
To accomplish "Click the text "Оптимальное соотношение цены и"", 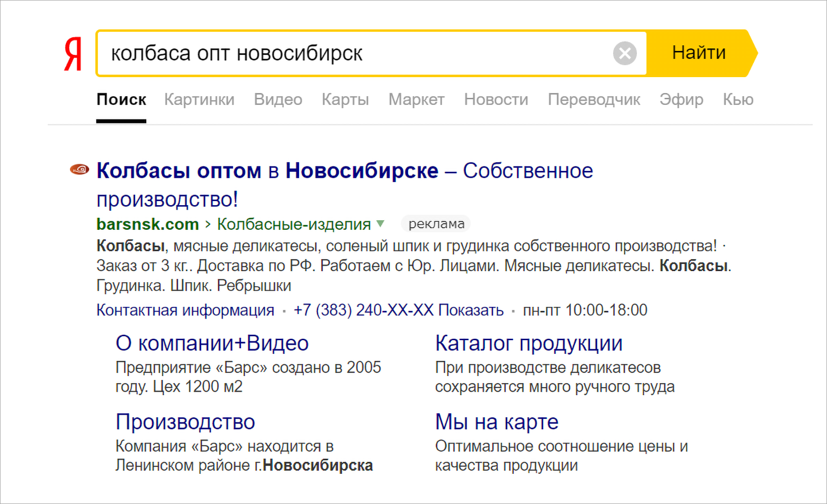I will pos(561,446).
